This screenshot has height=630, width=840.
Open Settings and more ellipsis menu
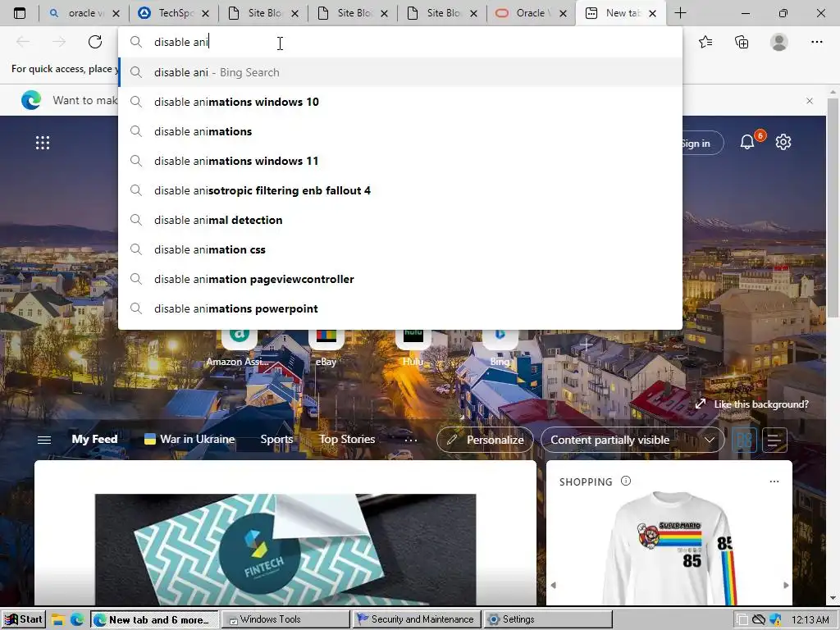click(x=816, y=42)
